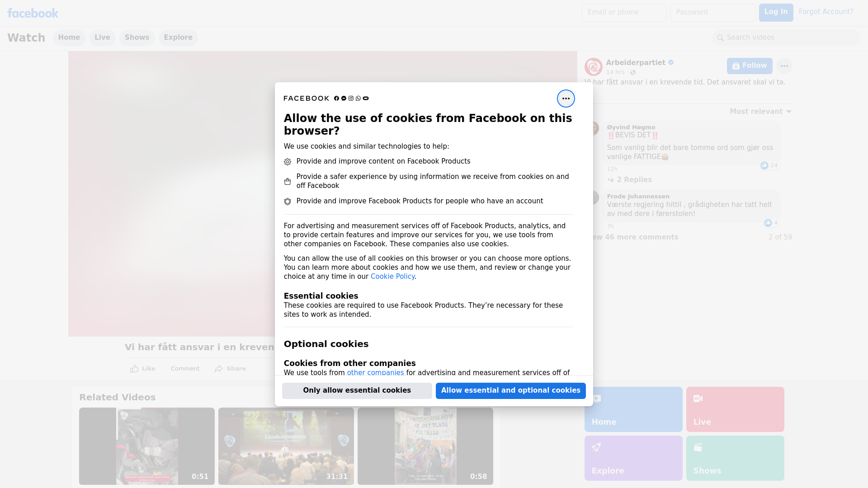Click the 12h comment timestamp
This screenshot has height=488, width=868.
coord(612,169)
